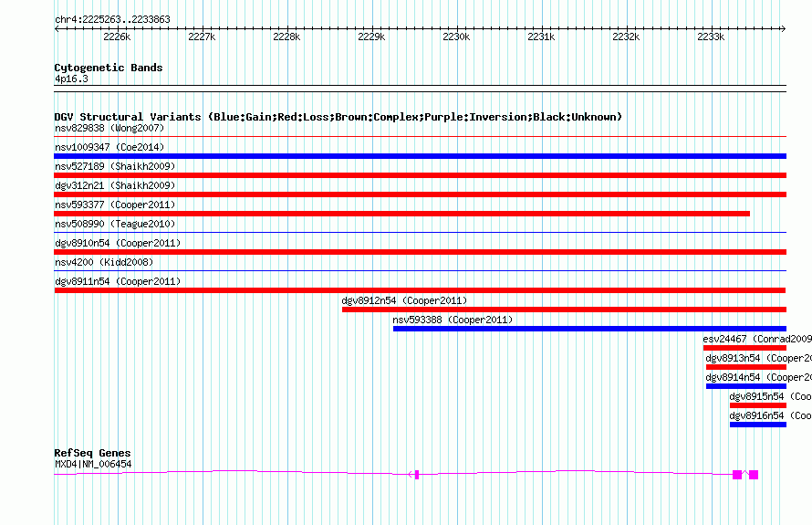Click the shorter red nsv593377 variant bar
Screen dimensions: 812x525
point(401,214)
